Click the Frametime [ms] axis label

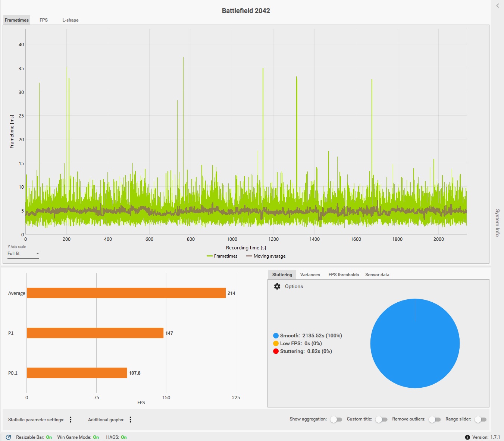pyautogui.click(x=12, y=132)
